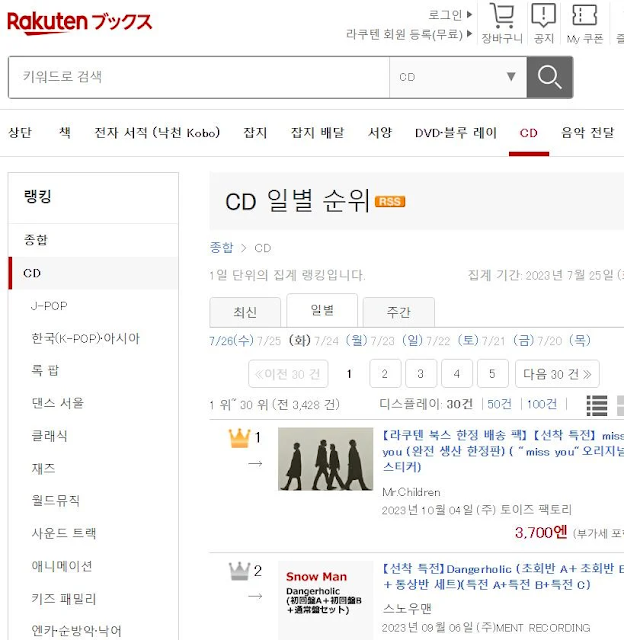Open the notices exclamation icon
624x640 pixels.
[x=544, y=15]
